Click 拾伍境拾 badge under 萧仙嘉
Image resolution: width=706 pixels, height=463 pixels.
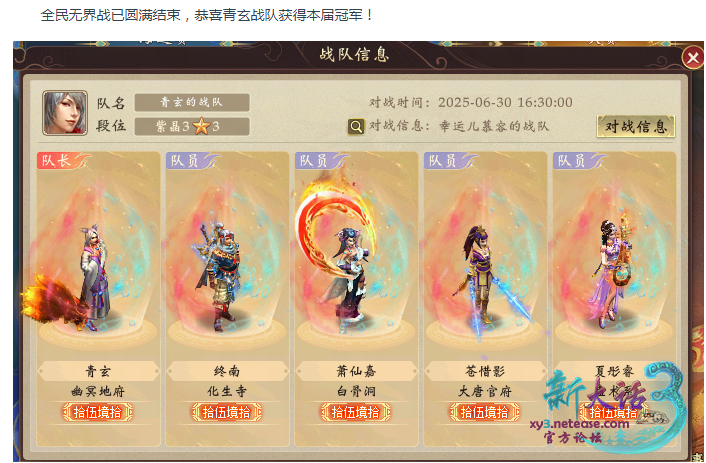[x=355, y=413]
